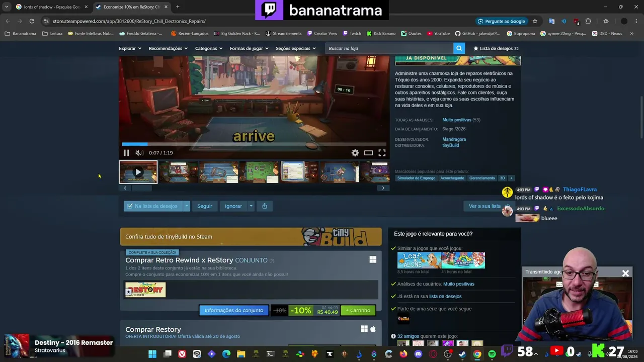This screenshot has width=644, height=362.
Task: Open '32 amigos' friends link
Action: (x=408, y=336)
